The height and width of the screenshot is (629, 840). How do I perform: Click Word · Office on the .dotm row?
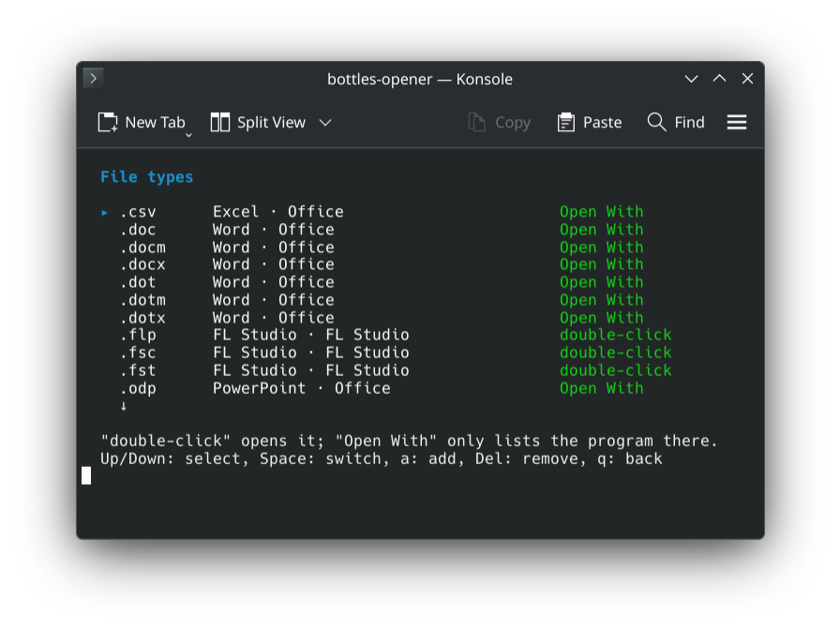click(x=273, y=299)
